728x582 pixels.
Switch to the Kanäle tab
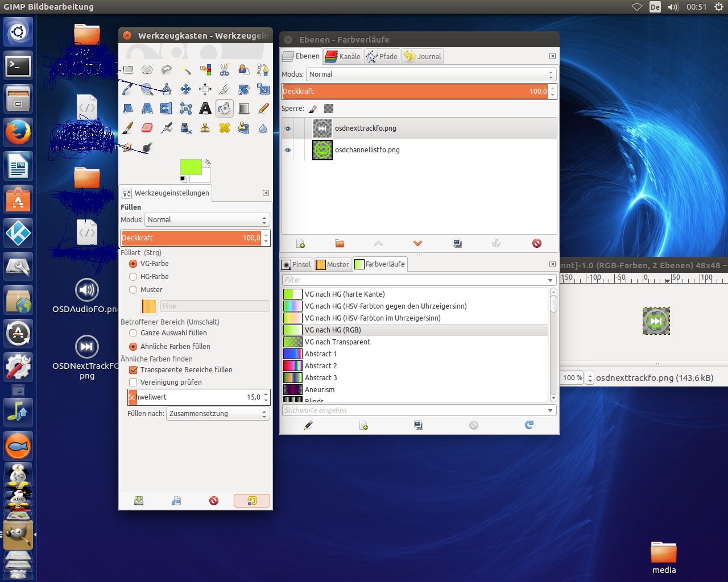pyautogui.click(x=343, y=56)
